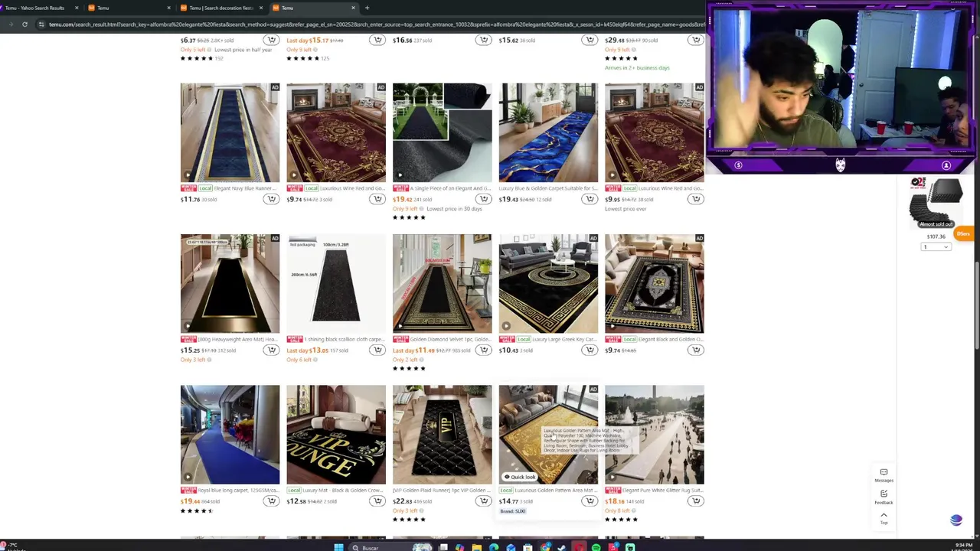
Task: Open Elegant Pure White Glitter Rug link
Action: [x=664, y=490]
